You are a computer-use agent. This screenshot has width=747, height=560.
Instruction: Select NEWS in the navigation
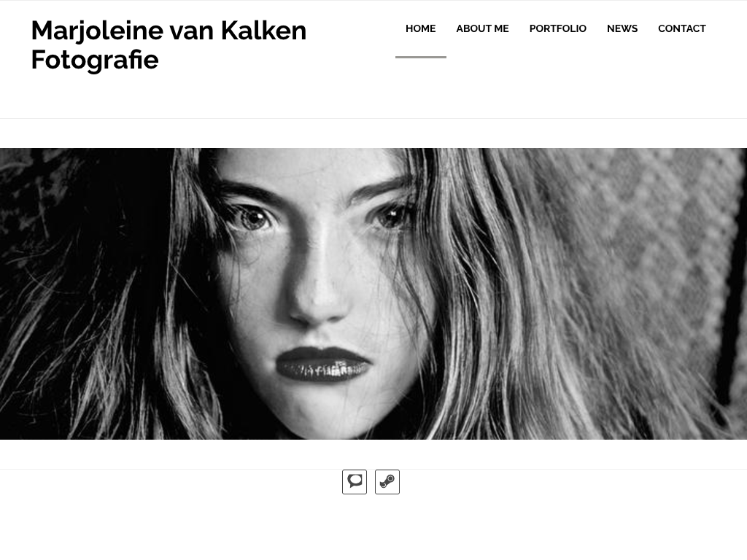point(622,28)
